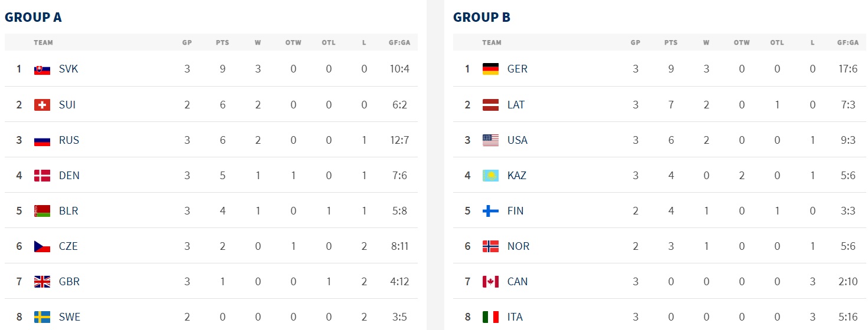Screen dimensions: 868x330
Task: Click the PTS column header in Group A
Action: (x=222, y=42)
